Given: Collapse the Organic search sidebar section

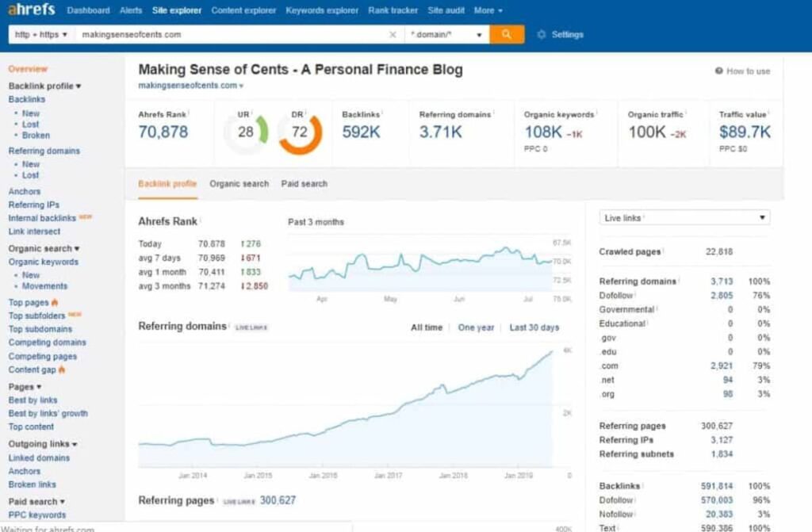Looking at the screenshot, I should (44, 249).
